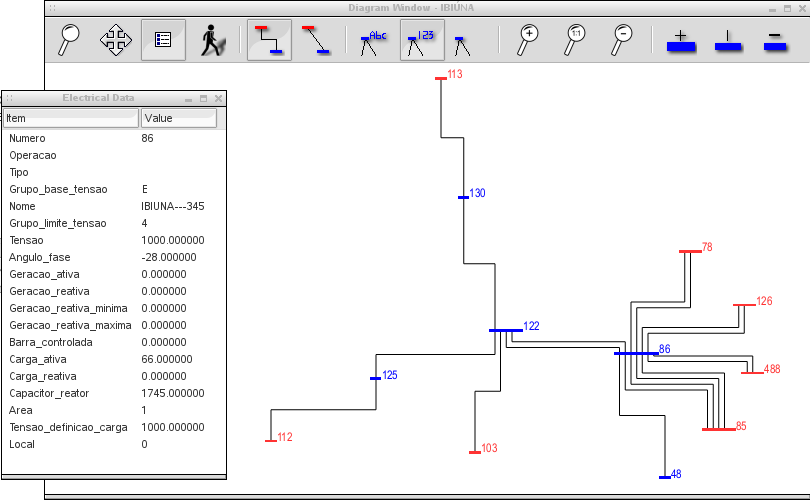Click the Angulo_fase value -28.000000
The image size is (810, 500).
coord(169,257)
